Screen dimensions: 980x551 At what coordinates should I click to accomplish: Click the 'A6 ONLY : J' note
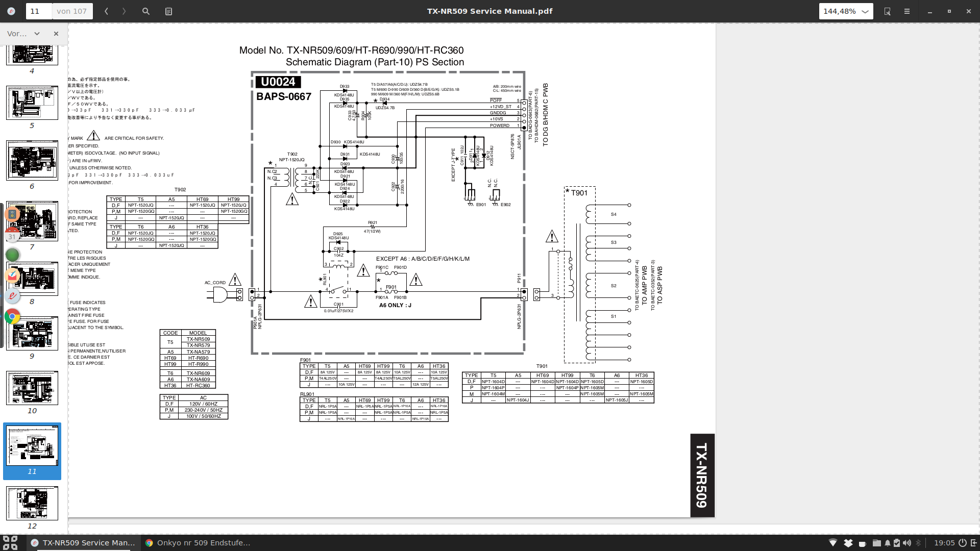coord(395,305)
